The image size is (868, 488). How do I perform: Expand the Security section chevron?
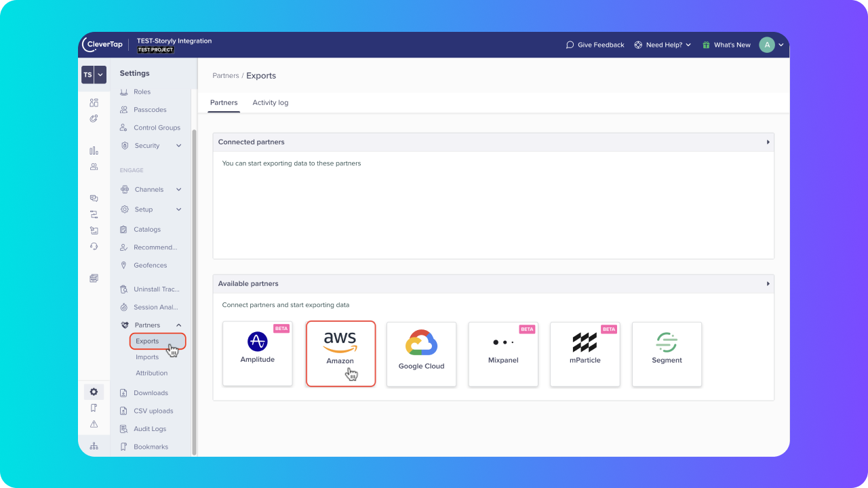tap(179, 146)
